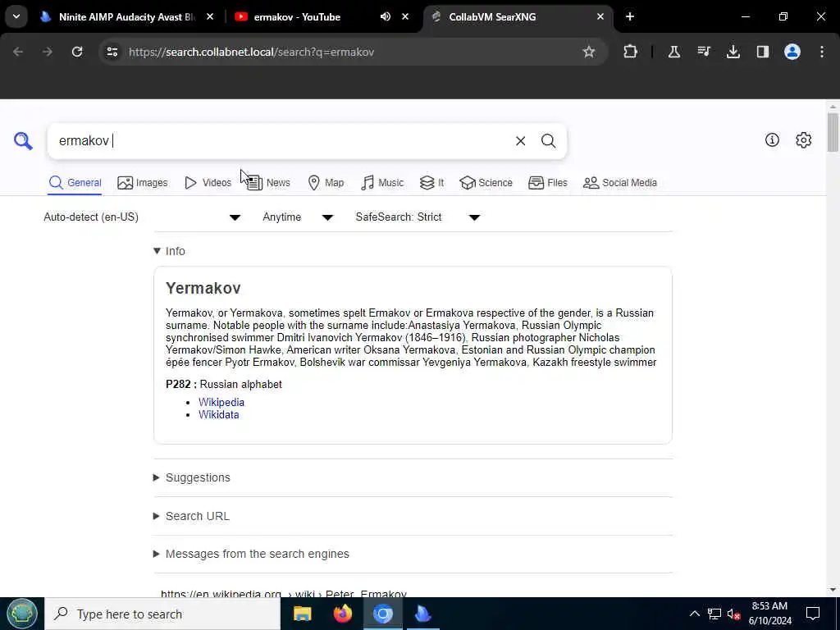Close the Ninite tab

click(x=210, y=17)
